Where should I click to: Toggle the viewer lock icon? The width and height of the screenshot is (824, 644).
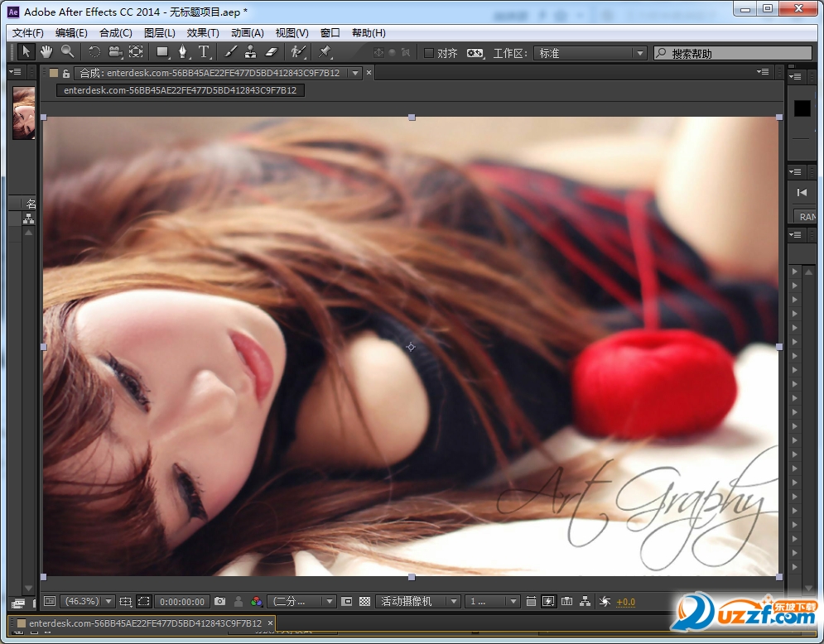click(x=66, y=73)
